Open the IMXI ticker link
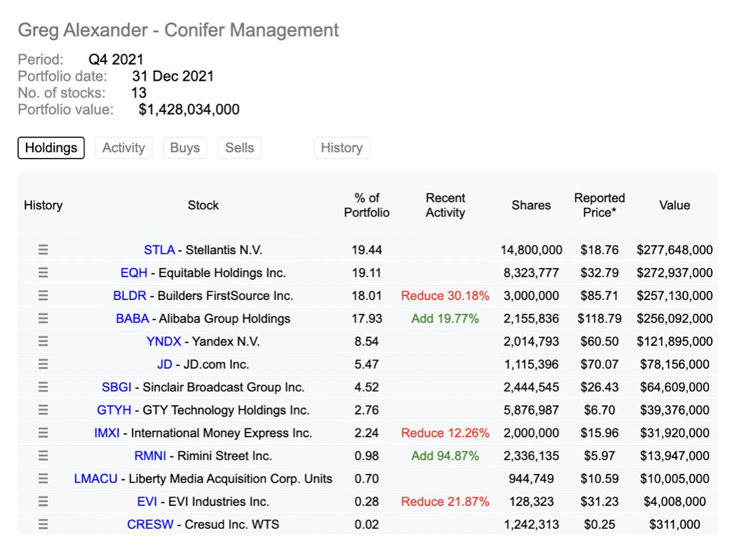The width and height of the screenshot is (741, 560). coord(107,433)
